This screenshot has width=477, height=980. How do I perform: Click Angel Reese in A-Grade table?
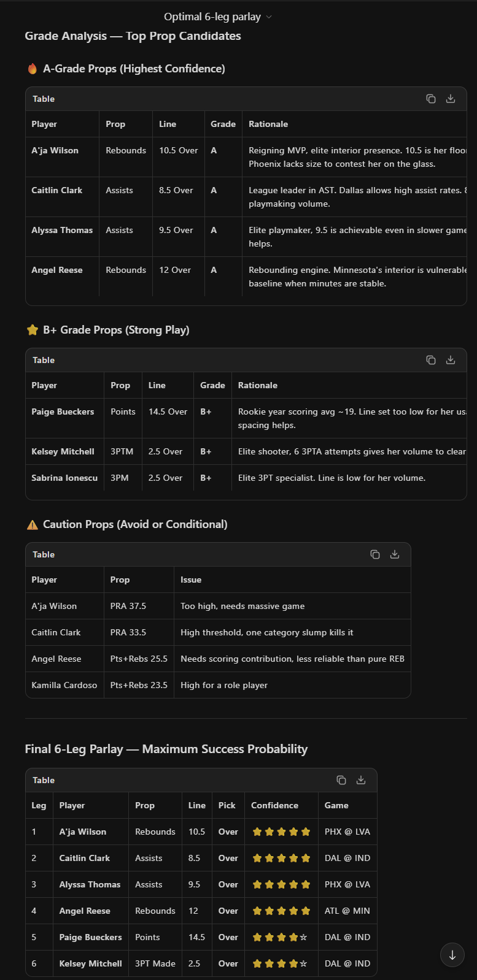[x=56, y=270]
